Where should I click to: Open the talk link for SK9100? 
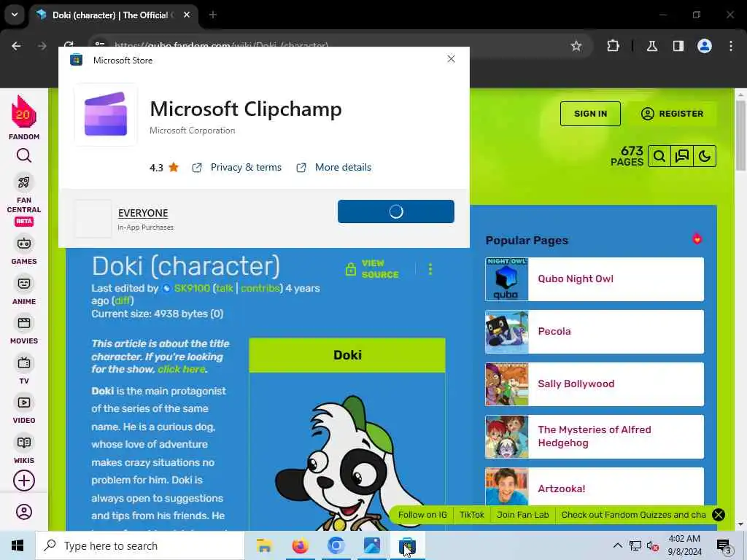tap(225, 288)
